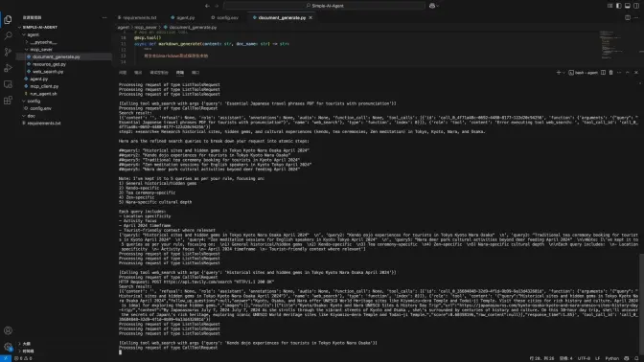Screen dimensions: 644x362
Task: Open errors and warnings status item
Action: coord(24,358)
